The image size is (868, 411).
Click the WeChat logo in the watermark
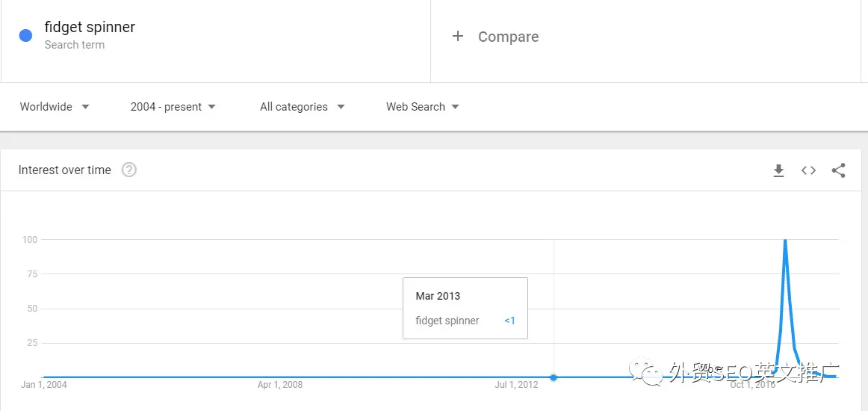[x=647, y=370]
